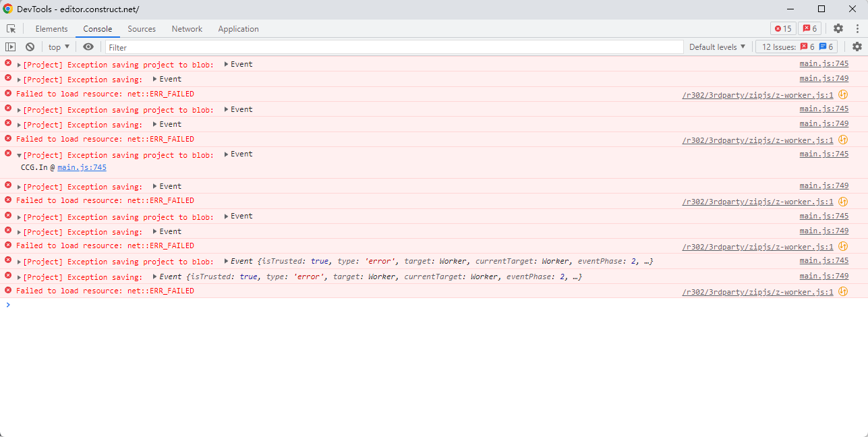Click the red 15 errors counter icon
The height and width of the screenshot is (437, 868).
point(782,28)
